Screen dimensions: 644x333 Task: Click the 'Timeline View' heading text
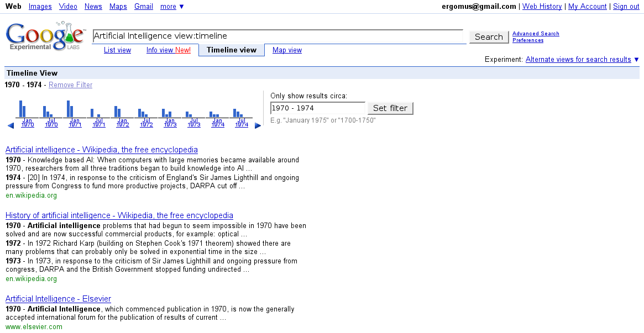tap(32, 73)
